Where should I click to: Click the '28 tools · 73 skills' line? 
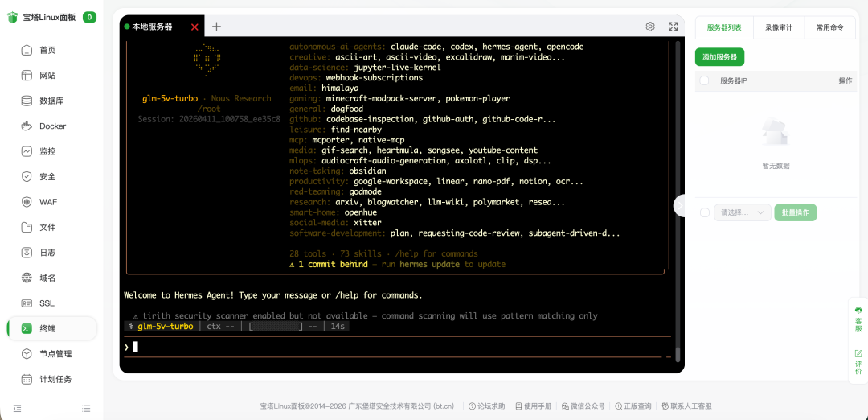pos(383,253)
